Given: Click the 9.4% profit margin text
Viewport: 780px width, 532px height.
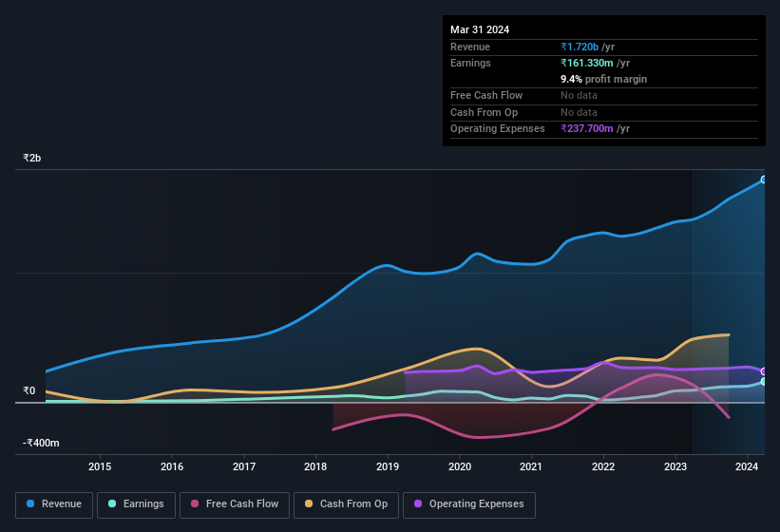Looking at the screenshot, I should click(604, 79).
